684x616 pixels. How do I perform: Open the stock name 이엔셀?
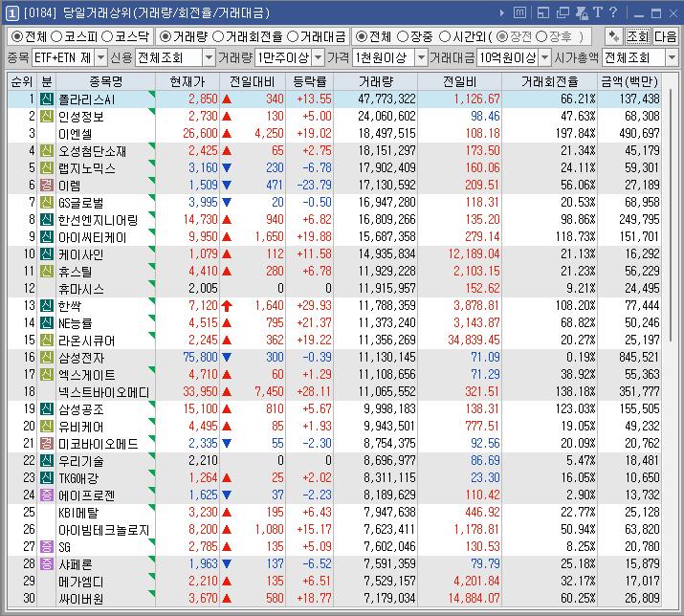tap(75, 134)
